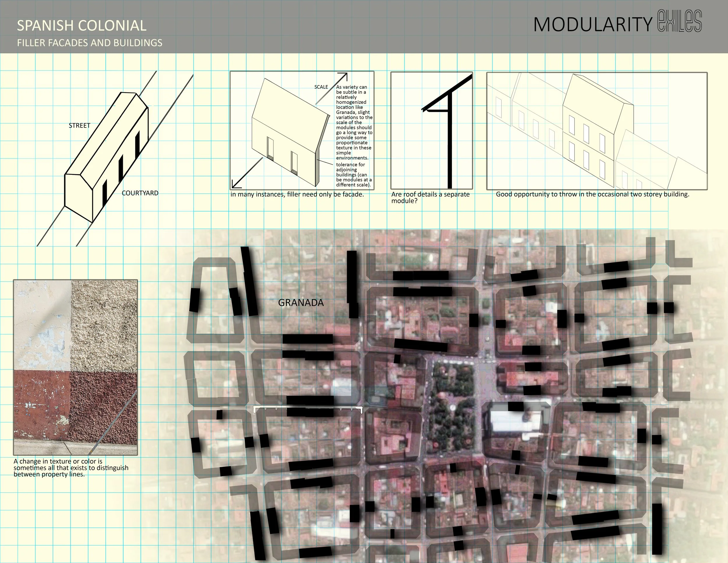
Task: Click the two storey building illustration
Action: click(597, 133)
